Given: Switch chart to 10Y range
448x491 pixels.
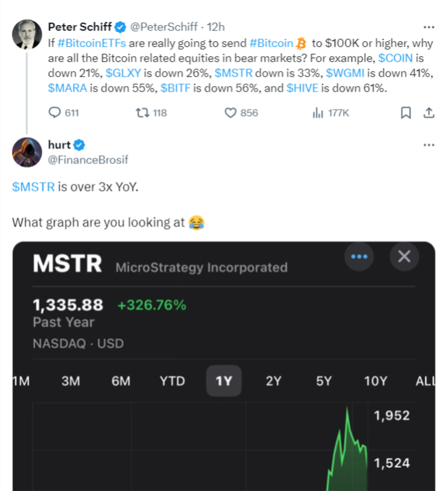Looking at the screenshot, I should [x=376, y=381].
